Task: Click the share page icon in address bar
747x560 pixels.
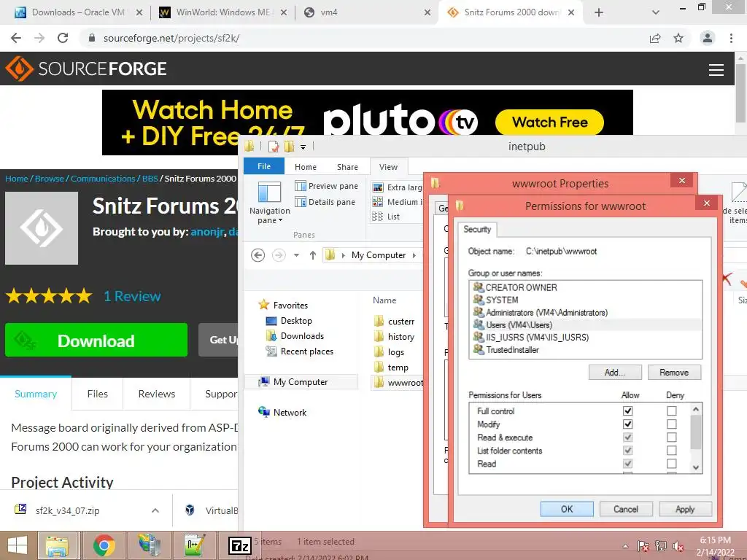Action: point(655,38)
